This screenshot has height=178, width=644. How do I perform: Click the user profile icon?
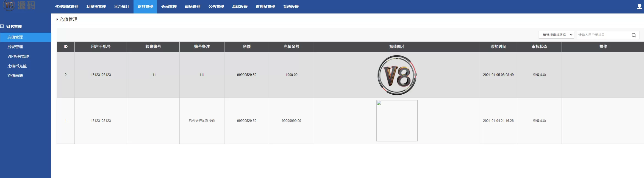(639, 7)
